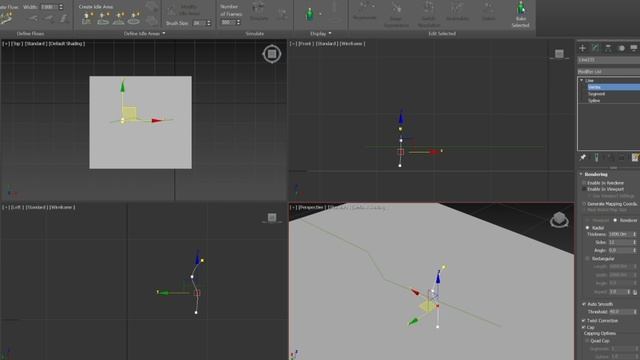
Task: Click the Top viewport ViewCube circle
Action: 272,54
